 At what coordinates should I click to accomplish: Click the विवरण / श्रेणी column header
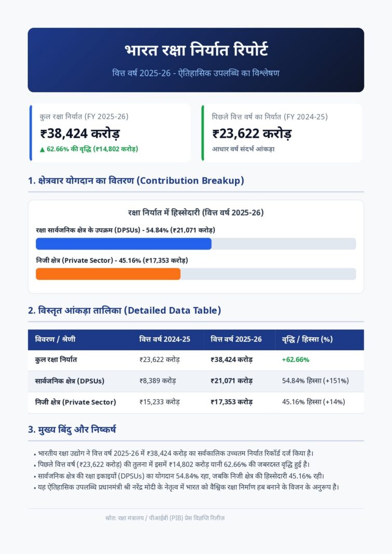point(55,340)
